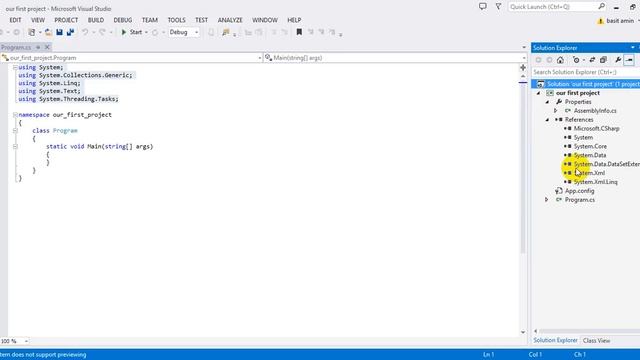Click the New Project toolbar icon
This screenshot has height=360, width=640.
pyautogui.click(x=32, y=32)
